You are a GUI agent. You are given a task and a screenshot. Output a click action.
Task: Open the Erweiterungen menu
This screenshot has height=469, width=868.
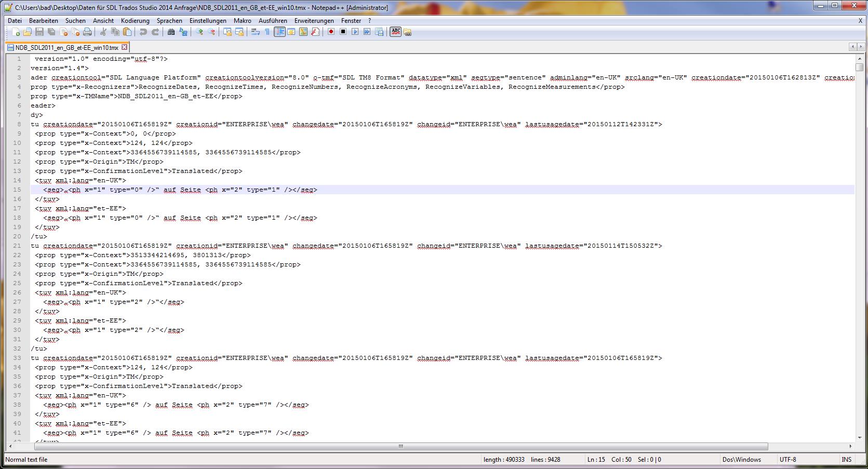(314, 21)
